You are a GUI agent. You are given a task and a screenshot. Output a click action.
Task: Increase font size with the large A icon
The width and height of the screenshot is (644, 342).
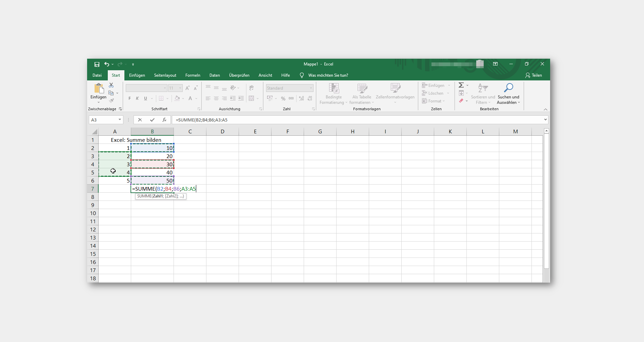coord(187,88)
